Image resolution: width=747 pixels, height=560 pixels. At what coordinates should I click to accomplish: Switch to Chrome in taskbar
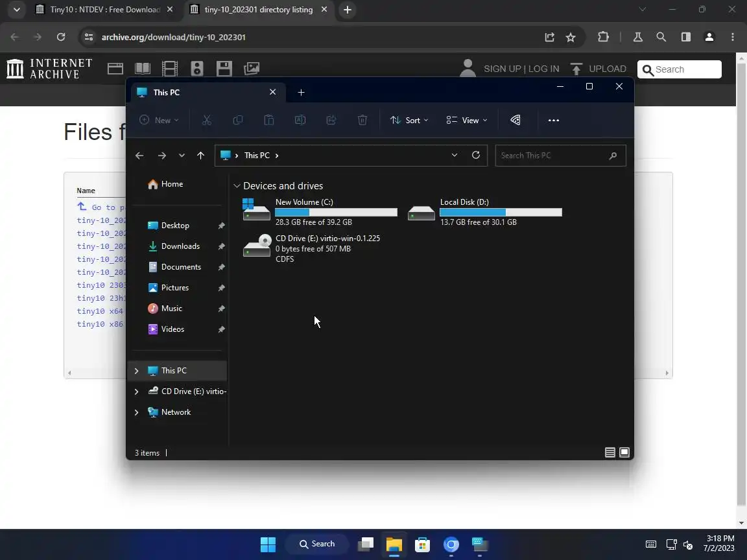tap(451, 544)
